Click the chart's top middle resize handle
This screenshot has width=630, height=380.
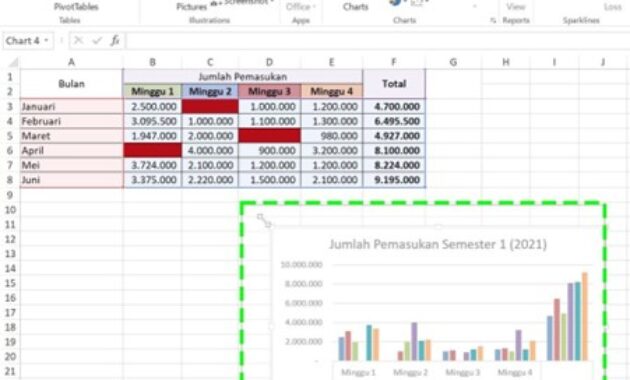pos(438,227)
